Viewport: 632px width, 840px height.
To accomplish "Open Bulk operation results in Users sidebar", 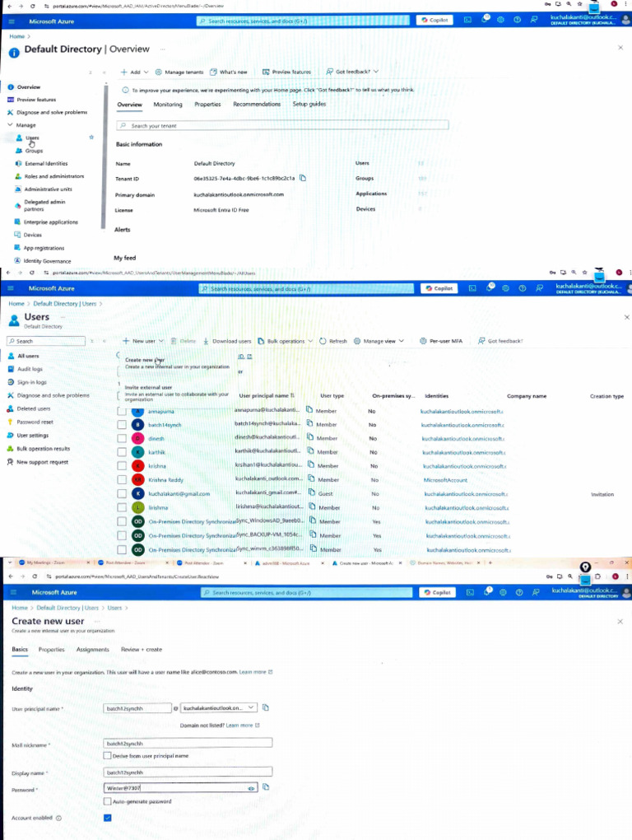I will [43, 449].
